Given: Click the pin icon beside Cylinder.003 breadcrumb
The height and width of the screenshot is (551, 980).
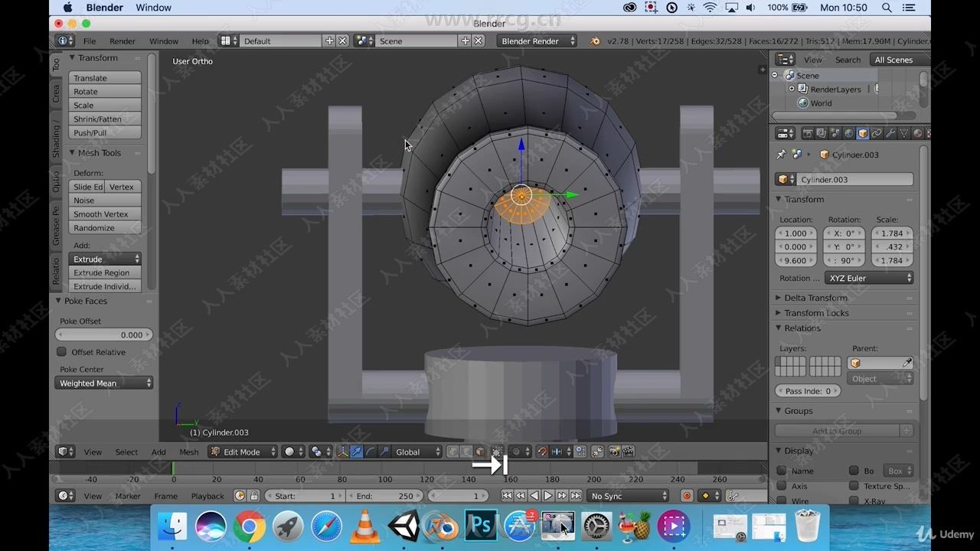Looking at the screenshot, I should click(x=781, y=154).
